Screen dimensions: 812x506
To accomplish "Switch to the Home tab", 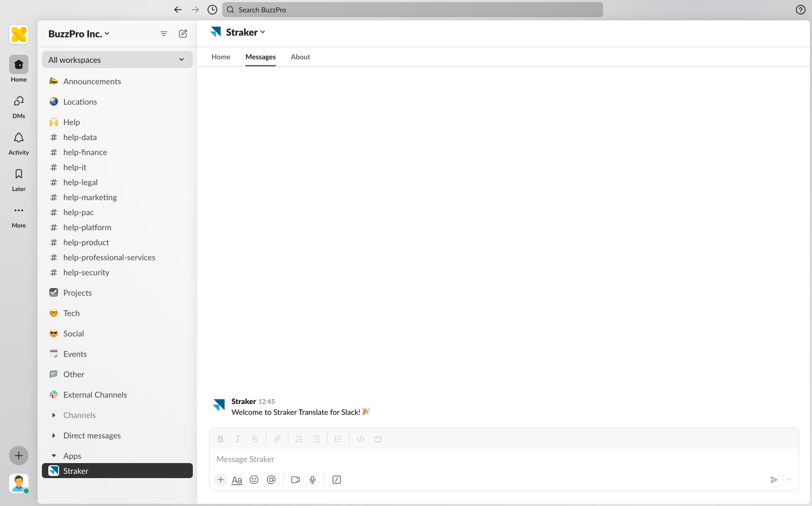I will 221,57.
